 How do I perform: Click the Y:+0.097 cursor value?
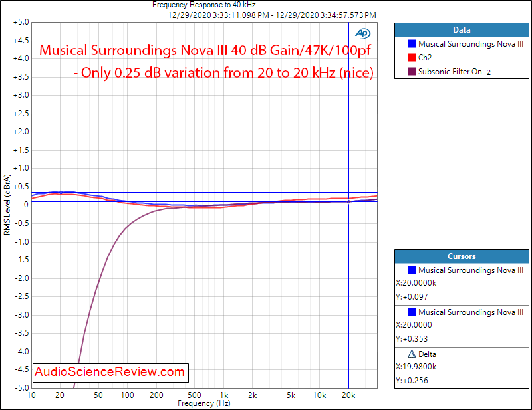(412, 297)
